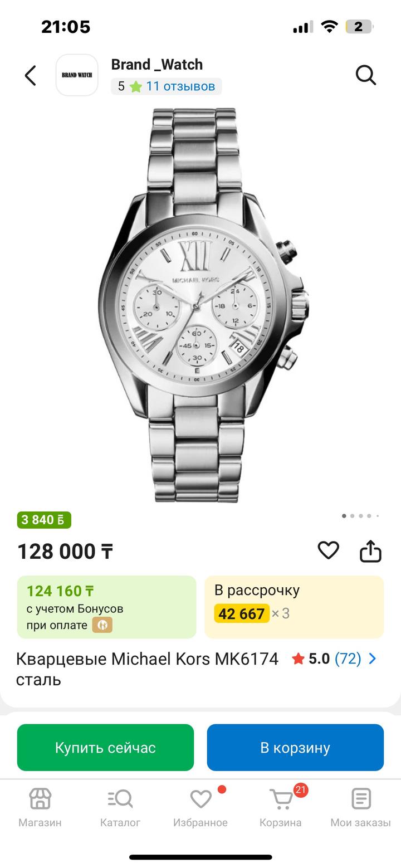Expand product reviews chevron next to (72)
The width and height of the screenshot is (401, 868).
pyautogui.click(x=373, y=659)
